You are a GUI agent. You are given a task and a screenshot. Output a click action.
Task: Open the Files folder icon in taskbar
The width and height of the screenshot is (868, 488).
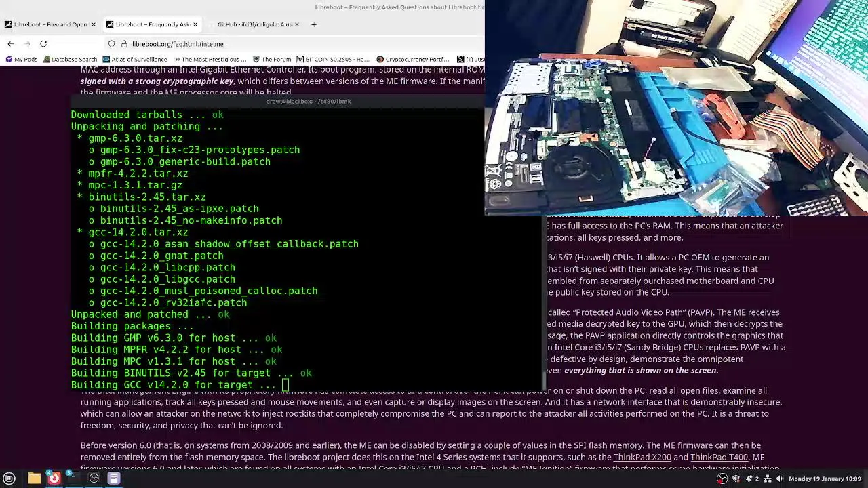[34, 479]
